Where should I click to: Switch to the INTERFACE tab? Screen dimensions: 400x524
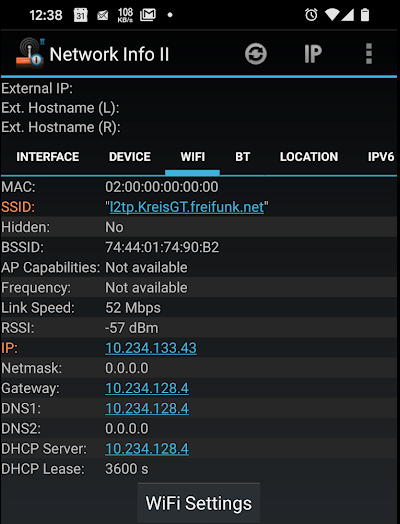click(x=48, y=157)
